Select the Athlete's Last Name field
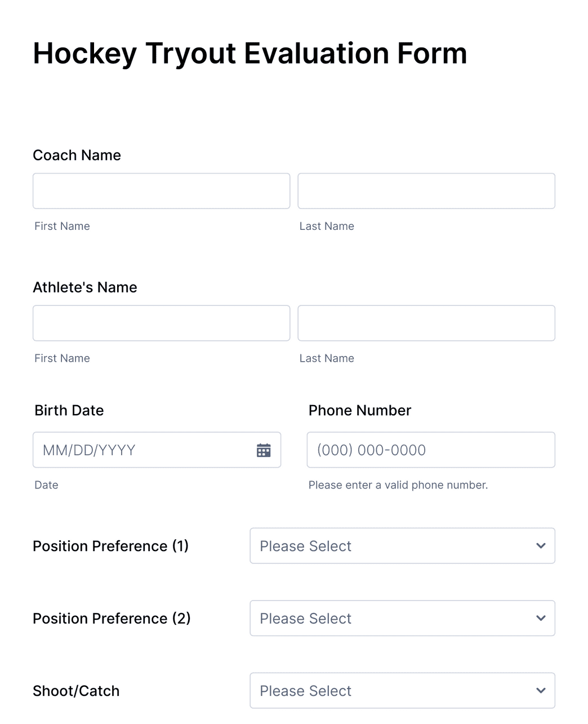The width and height of the screenshot is (588, 724). [x=426, y=323]
